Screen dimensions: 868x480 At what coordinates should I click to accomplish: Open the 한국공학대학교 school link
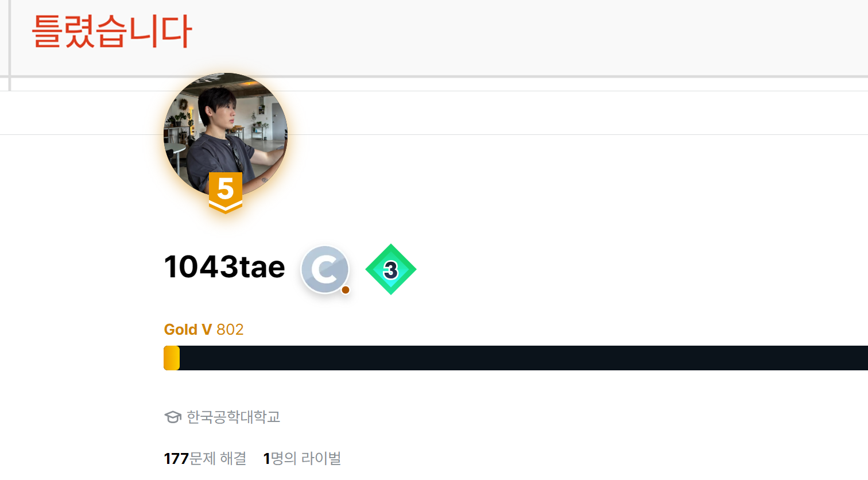[233, 417]
